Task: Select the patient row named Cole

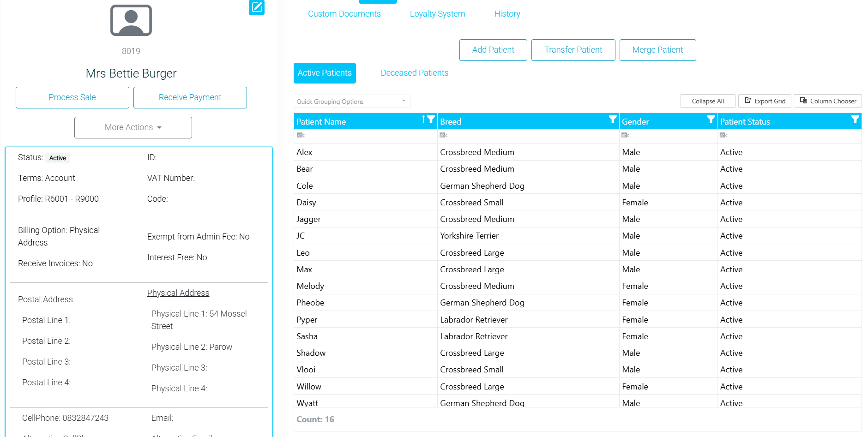Action: [x=578, y=186]
